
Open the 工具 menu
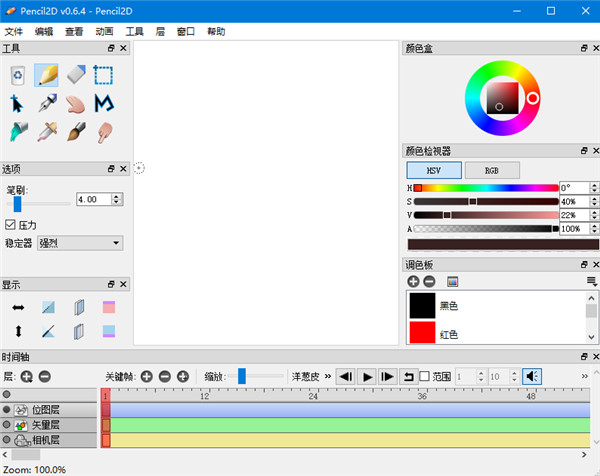pyautogui.click(x=134, y=31)
